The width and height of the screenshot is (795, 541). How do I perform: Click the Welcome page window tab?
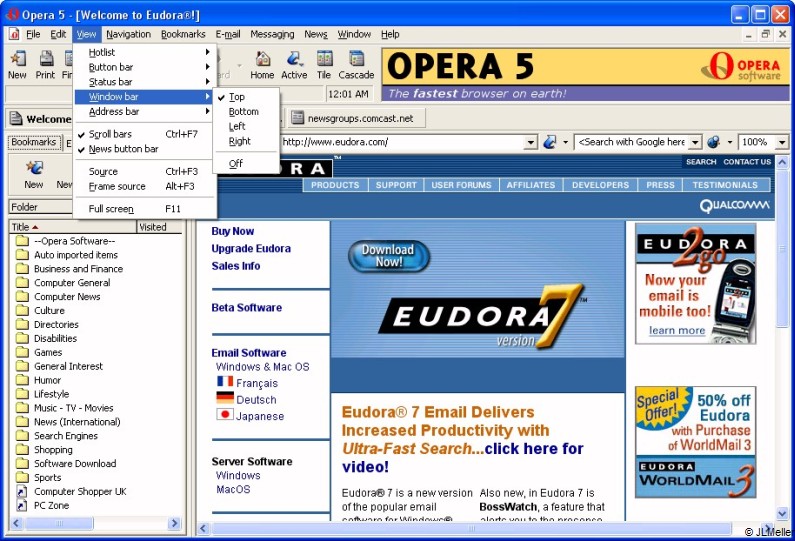(41, 119)
